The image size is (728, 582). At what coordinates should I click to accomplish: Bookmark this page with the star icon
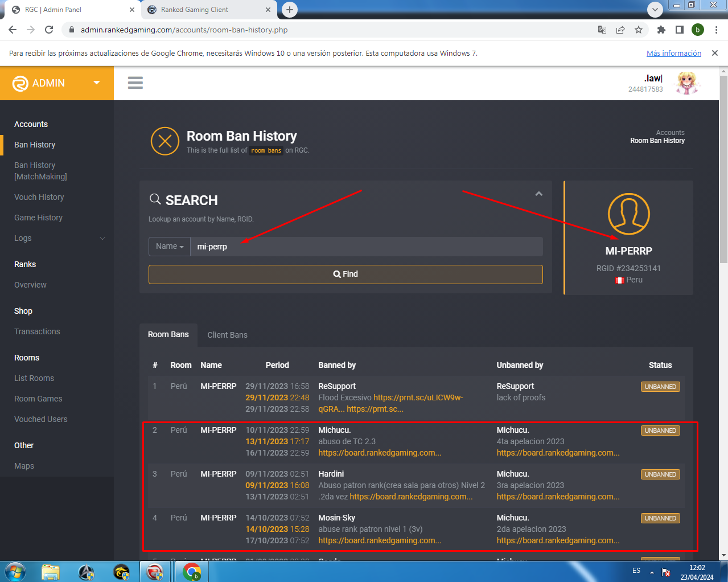point(639,30)
